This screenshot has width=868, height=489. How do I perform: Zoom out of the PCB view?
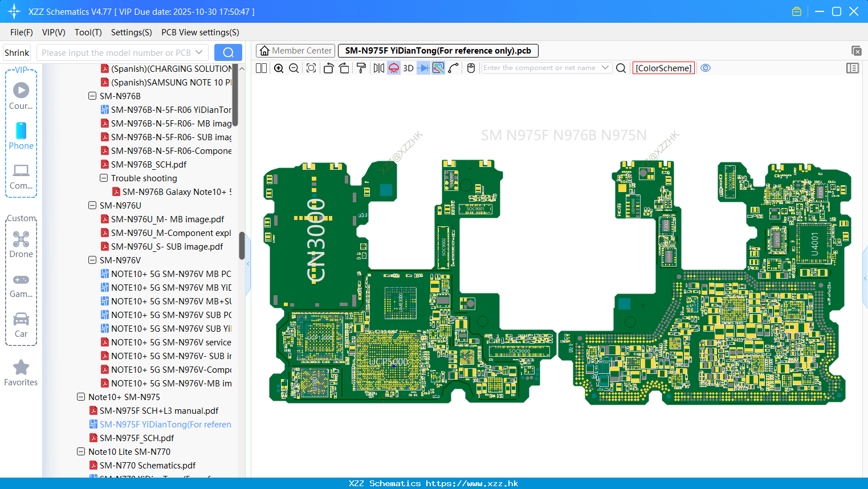(x=294, y=68)
